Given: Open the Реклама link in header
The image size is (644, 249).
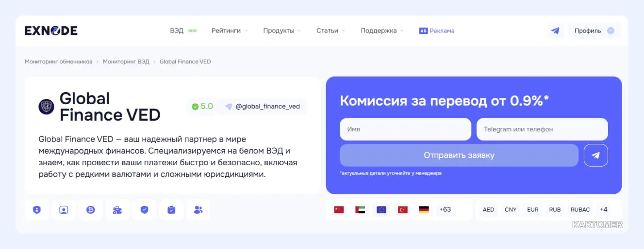Looking at the screenshot, I should coord(442,31).
